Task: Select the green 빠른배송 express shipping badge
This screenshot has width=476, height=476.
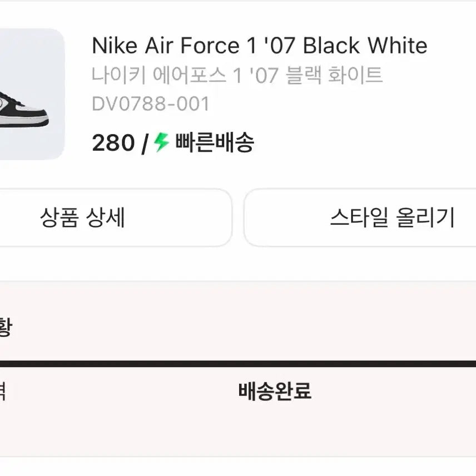Action: [x=206, y=144]
